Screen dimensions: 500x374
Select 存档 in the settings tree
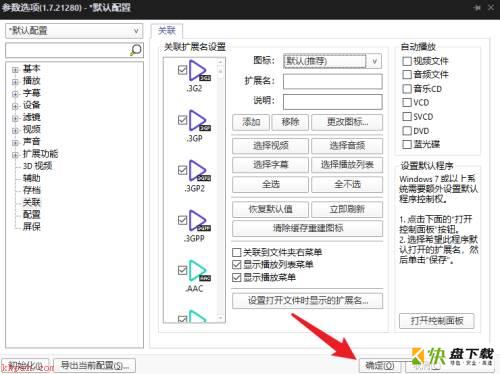(x=31, y=190)
